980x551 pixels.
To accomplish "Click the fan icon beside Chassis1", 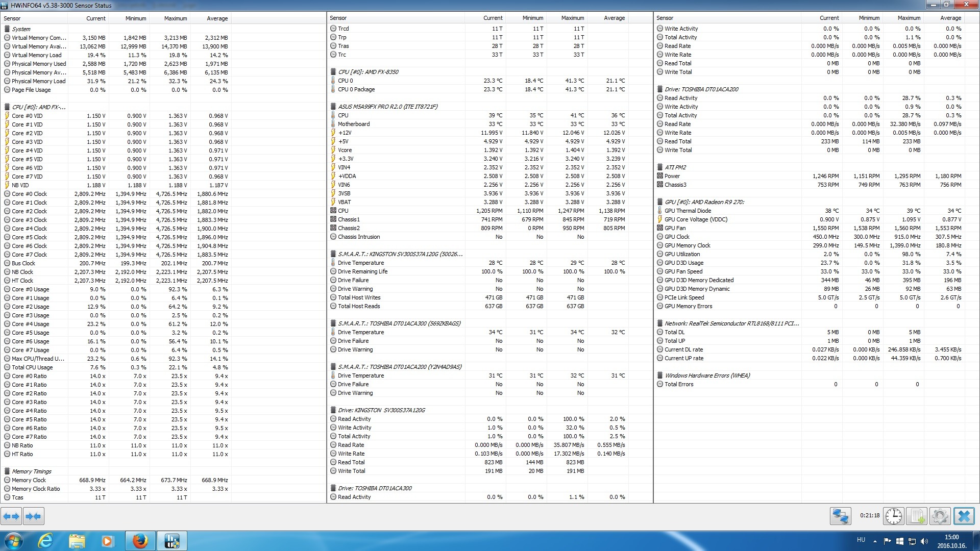I will point(333,219).
